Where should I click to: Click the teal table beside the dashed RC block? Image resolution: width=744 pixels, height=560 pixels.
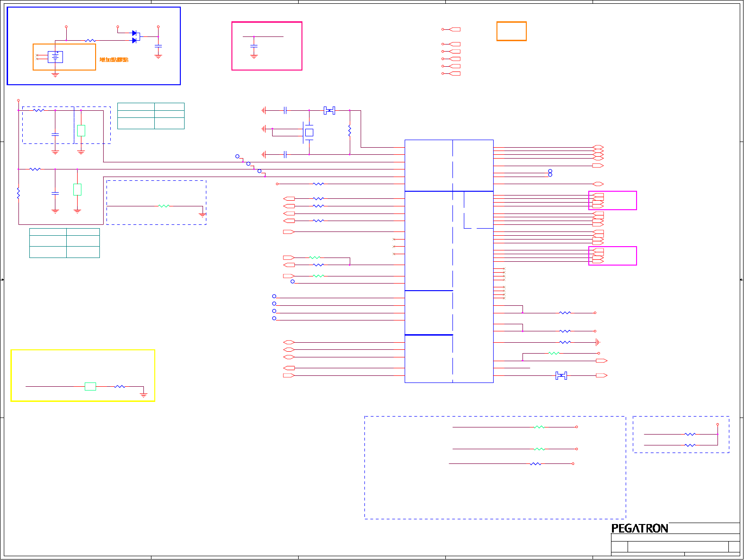151,116
